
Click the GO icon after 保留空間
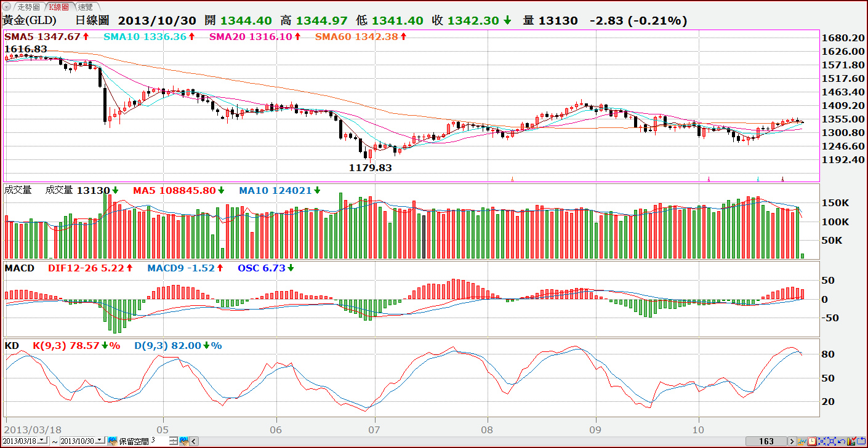click(x=183, y=441)
